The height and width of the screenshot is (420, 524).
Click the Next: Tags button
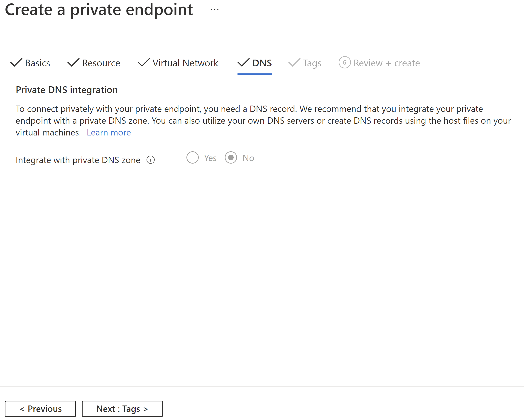[122, 408]
